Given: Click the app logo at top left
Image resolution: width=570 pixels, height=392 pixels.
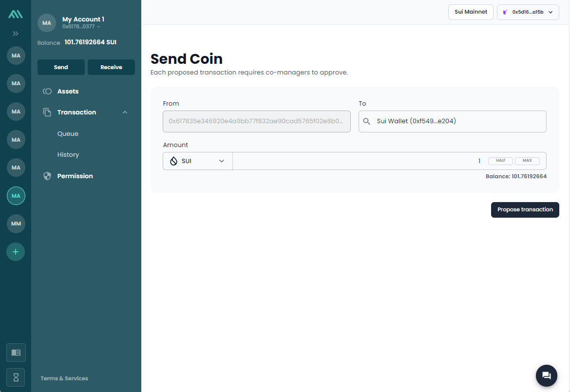Looking at the screenshot, I should [x=16, y=15].
